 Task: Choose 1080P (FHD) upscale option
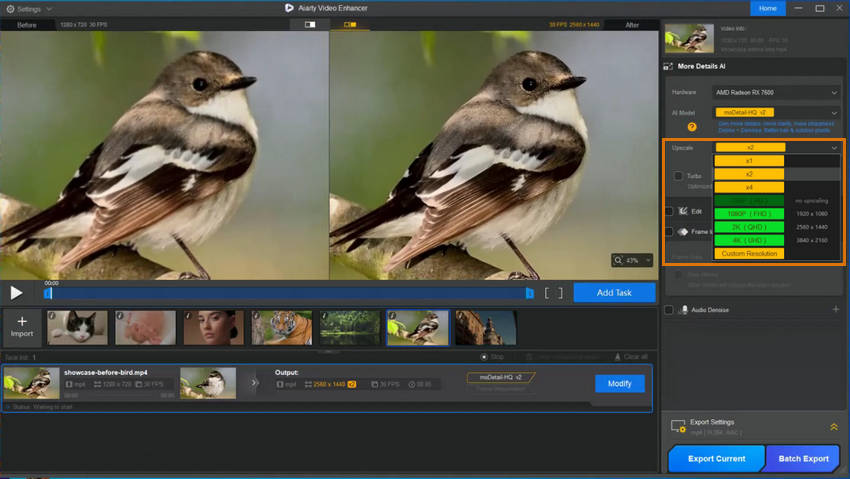click(x=749, y=213)
